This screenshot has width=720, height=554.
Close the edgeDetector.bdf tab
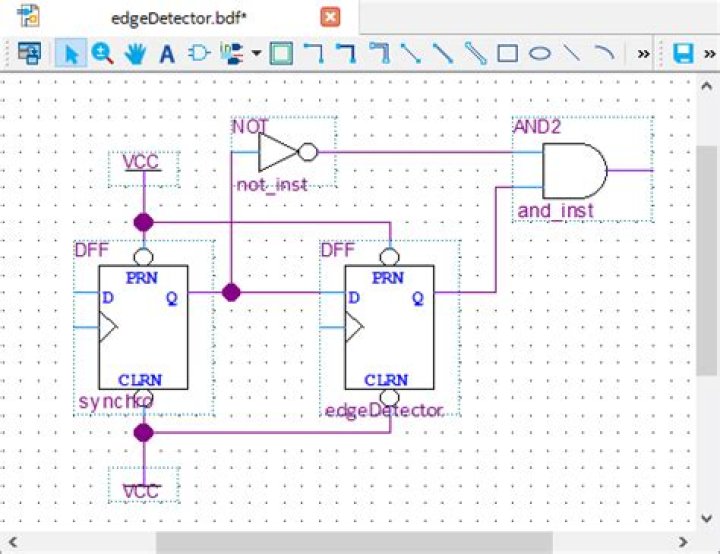(330, 17)
